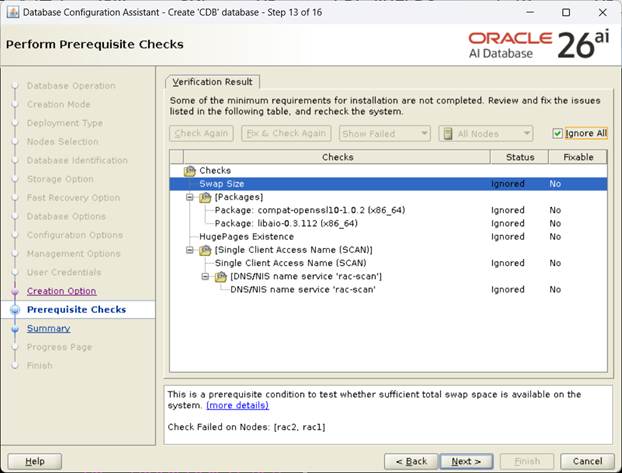Viewport: 622px width, 473px height.
Task: Select the Swap Size check row
Action: coord(388,184)
